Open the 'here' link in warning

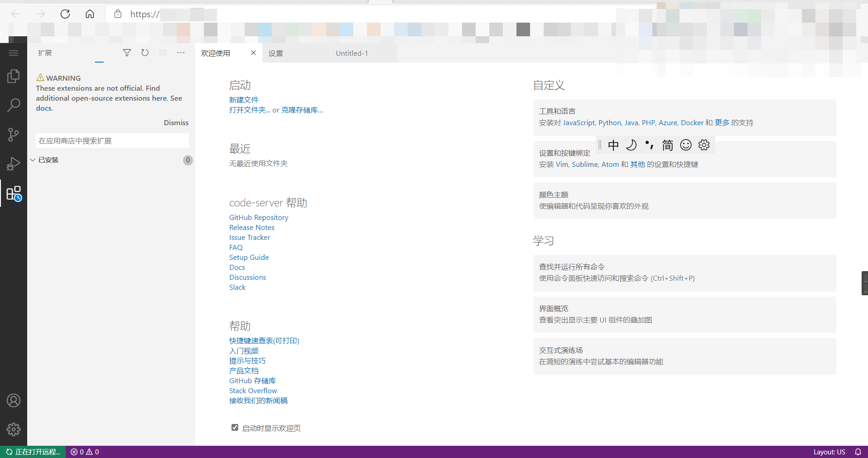point(159,98)
